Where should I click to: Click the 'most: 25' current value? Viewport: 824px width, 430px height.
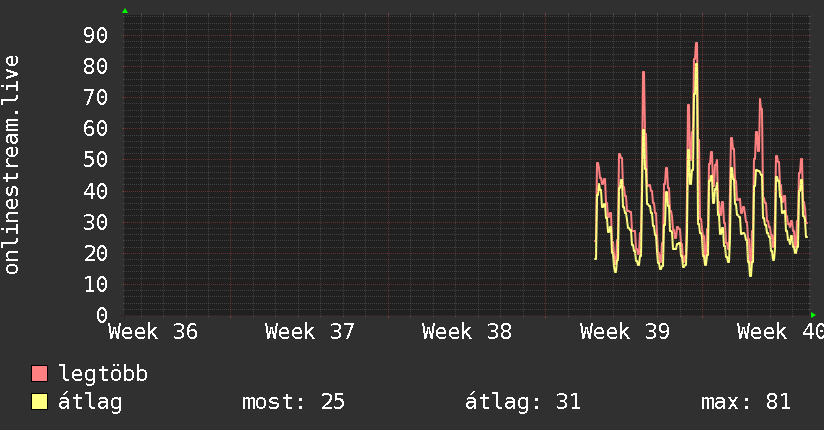coord(293,402)
